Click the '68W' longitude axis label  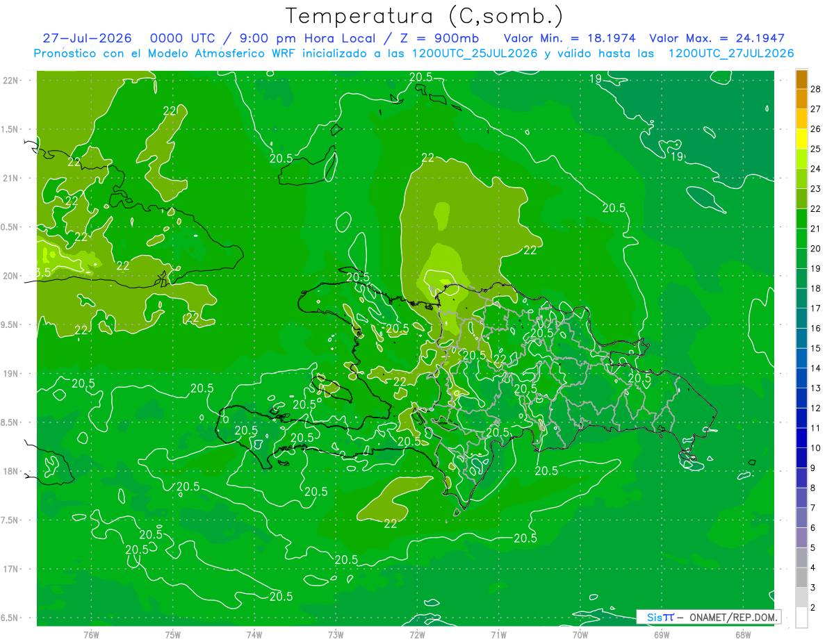[742, 635]
